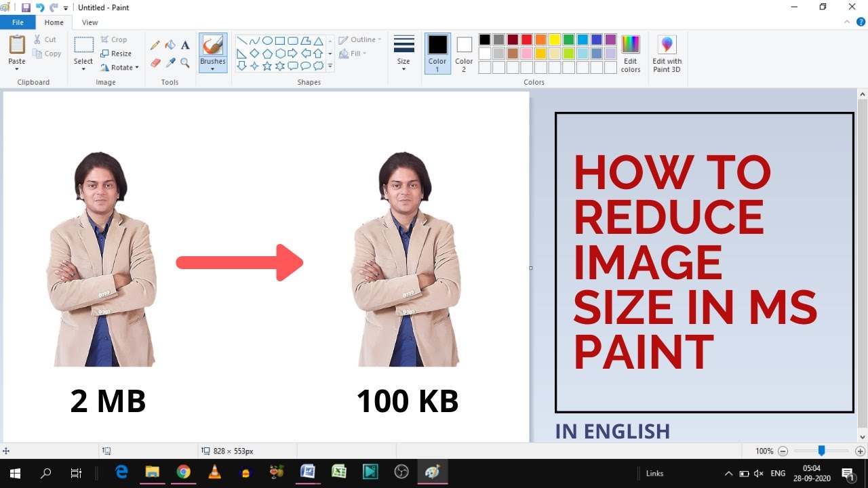This screenshot has width=868, height=488.
Task: Zoom out with the minus button
Action: [x=783, y=451]
